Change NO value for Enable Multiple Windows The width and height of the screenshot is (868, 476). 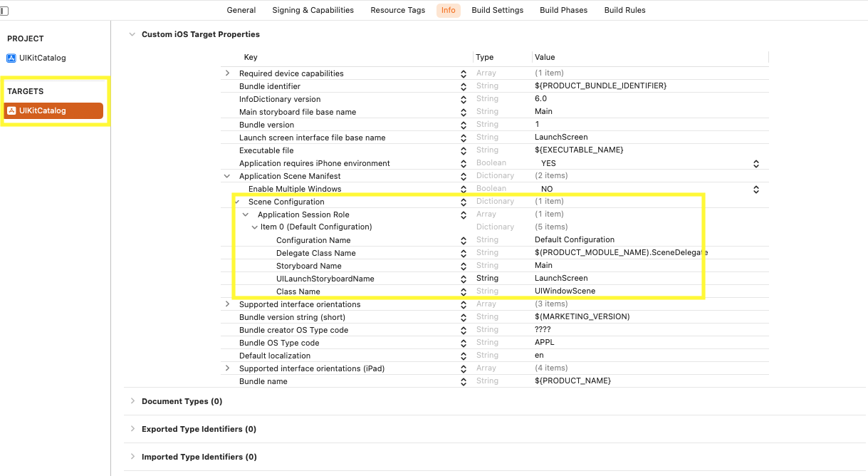[x=756, y=189]
